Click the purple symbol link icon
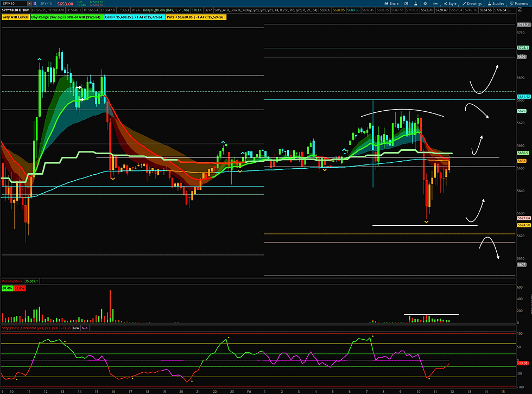Screen dimensions: 532x394 (x=35, y=3)
